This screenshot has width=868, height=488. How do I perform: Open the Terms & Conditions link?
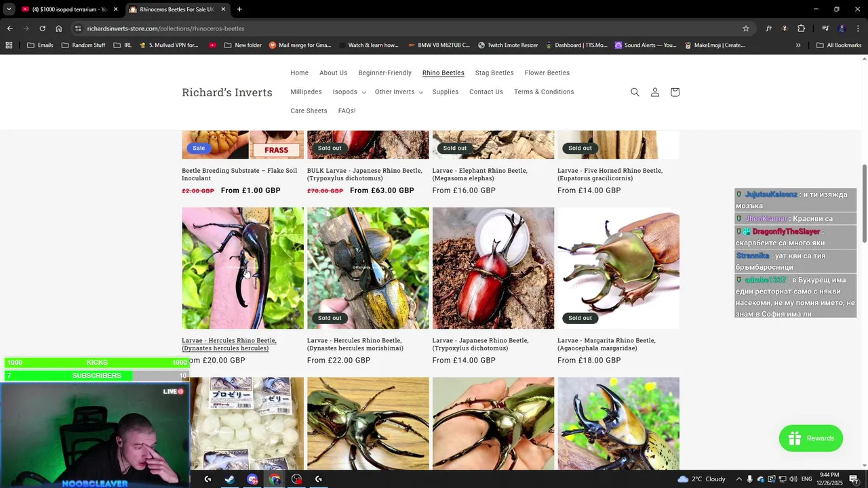pos(544,92)
